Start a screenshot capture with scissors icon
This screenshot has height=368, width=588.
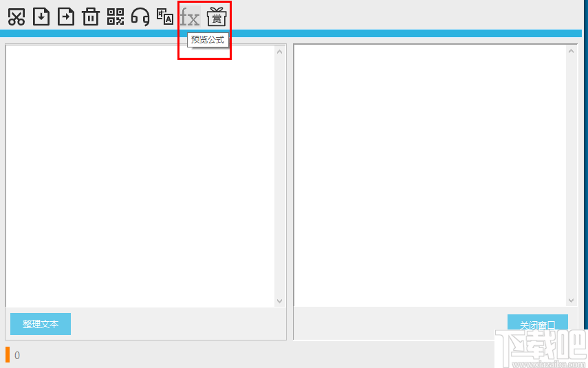coord(17,17)
